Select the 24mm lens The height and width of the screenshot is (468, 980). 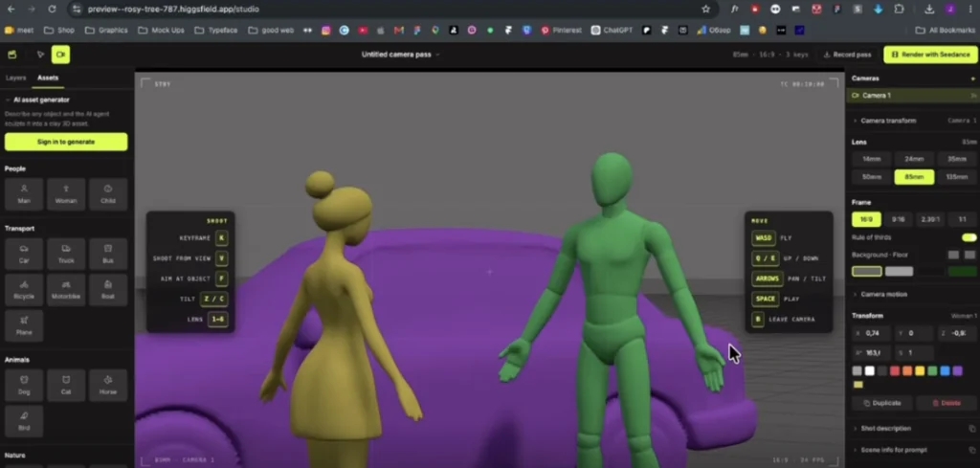(x=914, y=159)
